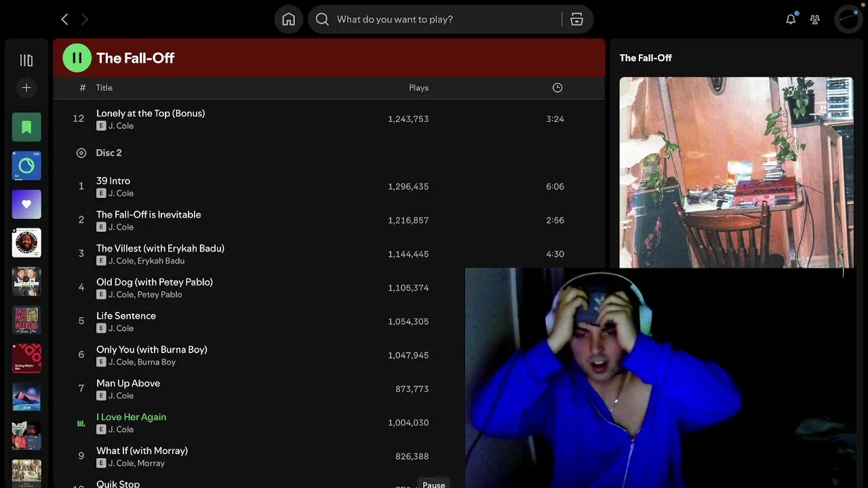This screenshot has height=488, width=868.
Task: Open The Fall-Off title in right panel
Action: 646,58
